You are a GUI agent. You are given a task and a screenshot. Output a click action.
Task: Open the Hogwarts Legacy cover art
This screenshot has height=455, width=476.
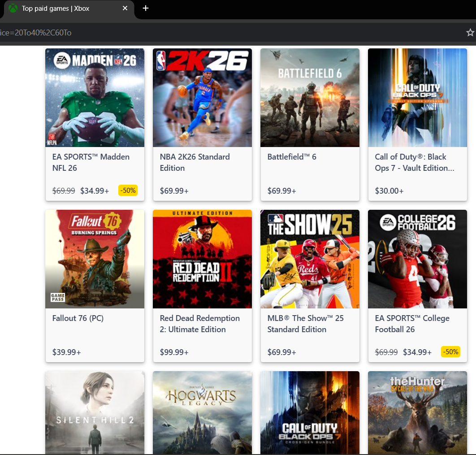coord(202,413)
